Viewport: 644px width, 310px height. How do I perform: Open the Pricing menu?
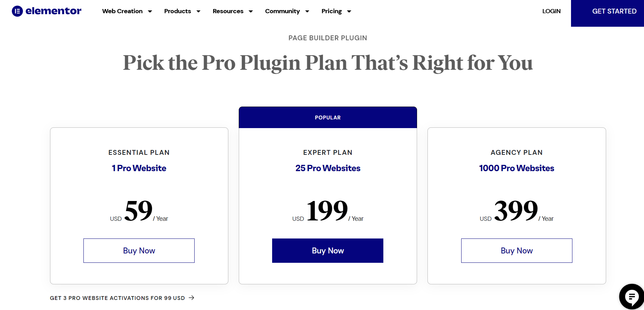click(331, 11)
